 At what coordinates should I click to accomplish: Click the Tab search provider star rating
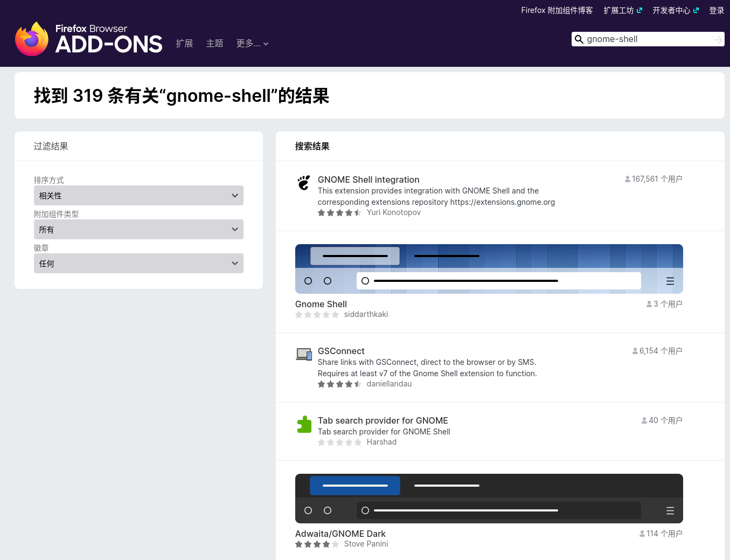(x=339, y=443)
